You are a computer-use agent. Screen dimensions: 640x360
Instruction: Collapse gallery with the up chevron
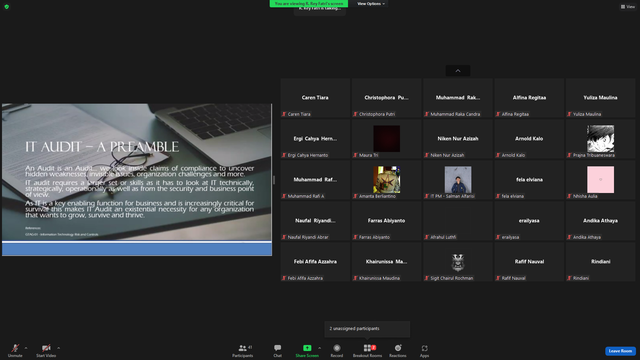coord(458,71)
